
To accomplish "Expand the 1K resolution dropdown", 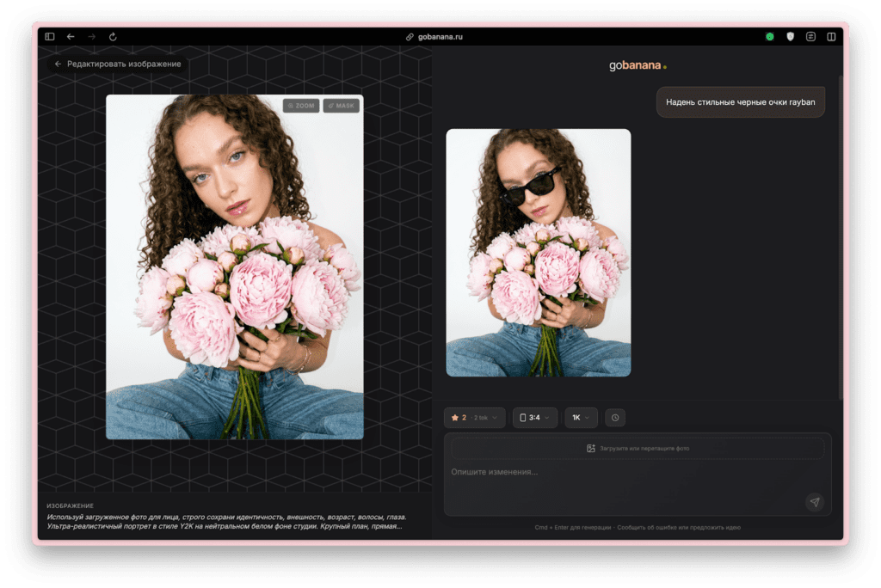I will 581,418.
